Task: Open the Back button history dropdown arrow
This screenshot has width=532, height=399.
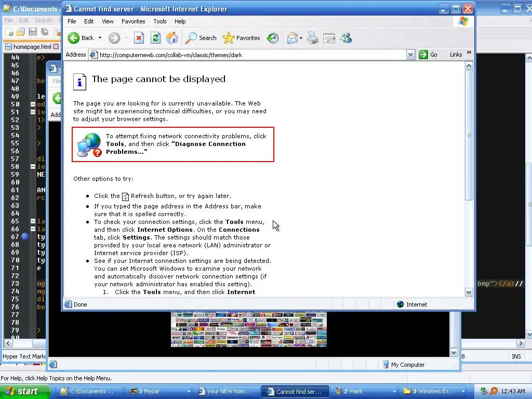Action: 100,38
